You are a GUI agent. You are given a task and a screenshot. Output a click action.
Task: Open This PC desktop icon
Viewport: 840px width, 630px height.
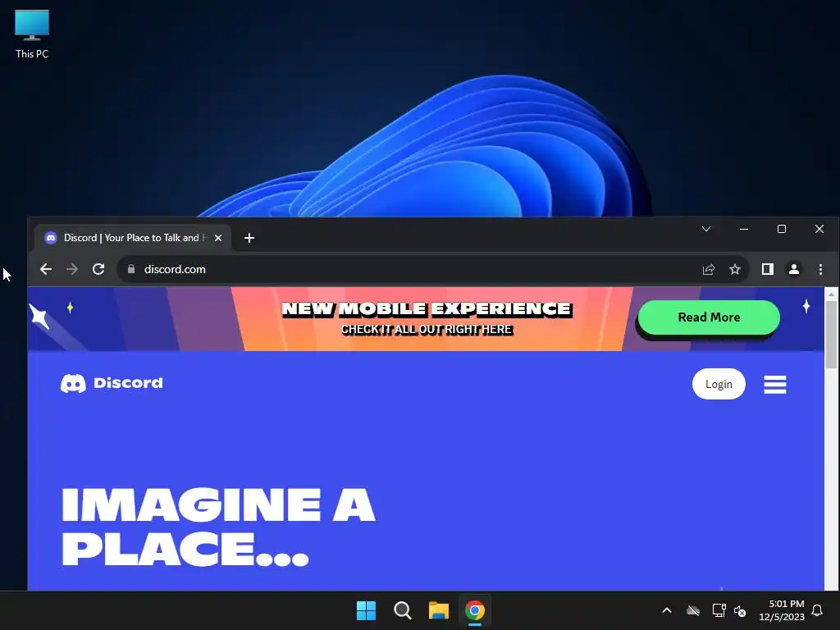pos(32,34)
